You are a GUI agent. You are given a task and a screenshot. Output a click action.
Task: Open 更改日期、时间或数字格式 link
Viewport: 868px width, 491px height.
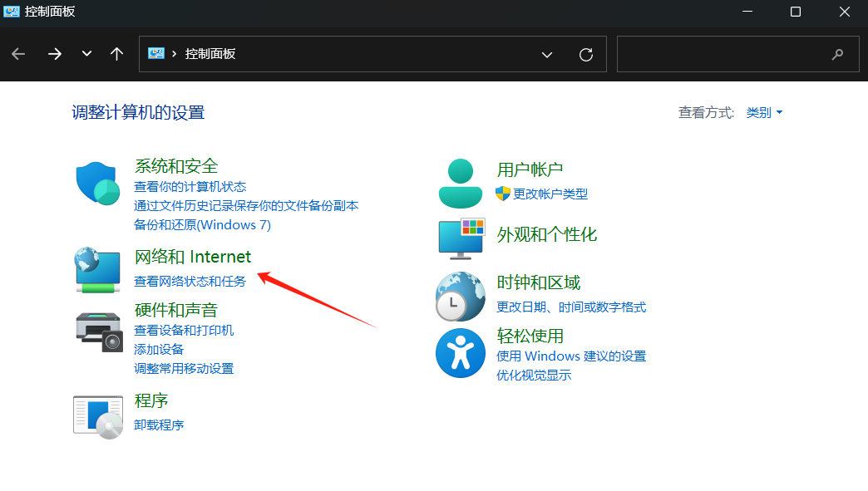570,307
